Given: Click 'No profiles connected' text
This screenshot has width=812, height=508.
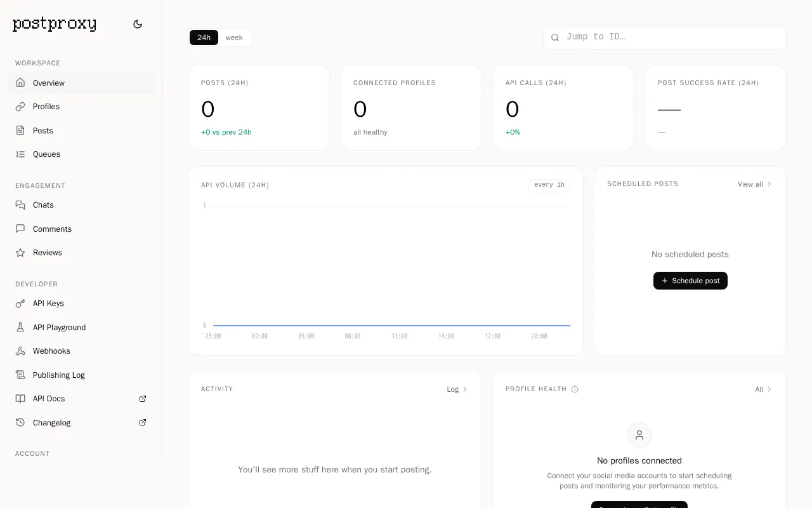Looking at the screenshot, I should tap(639, 460).
